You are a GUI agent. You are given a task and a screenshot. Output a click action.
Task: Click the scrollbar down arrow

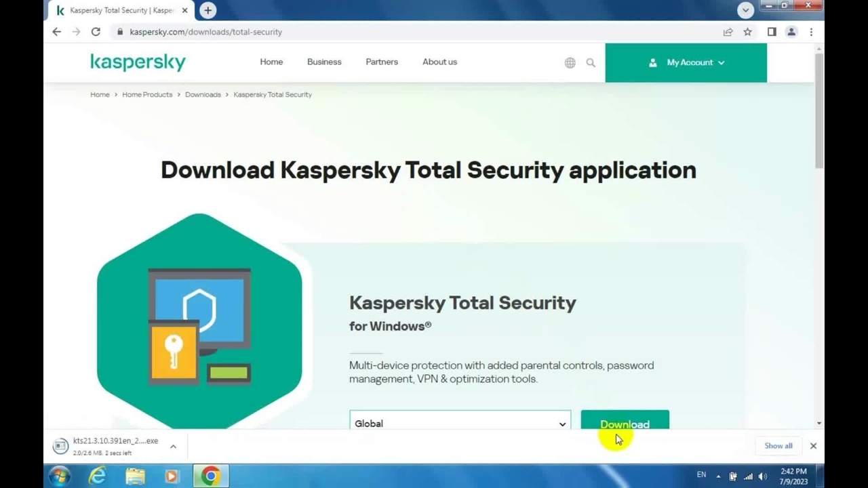819,423
